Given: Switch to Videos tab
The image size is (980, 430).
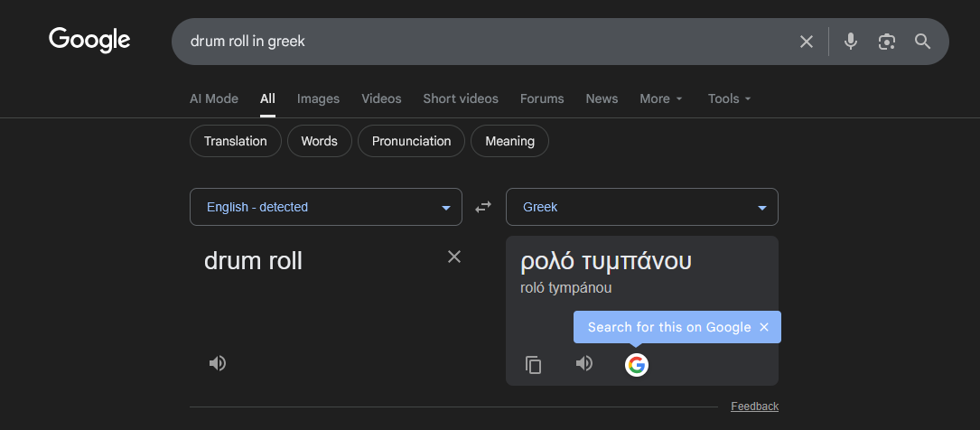Looking at the screenshot, I should [x=381, y=98].
